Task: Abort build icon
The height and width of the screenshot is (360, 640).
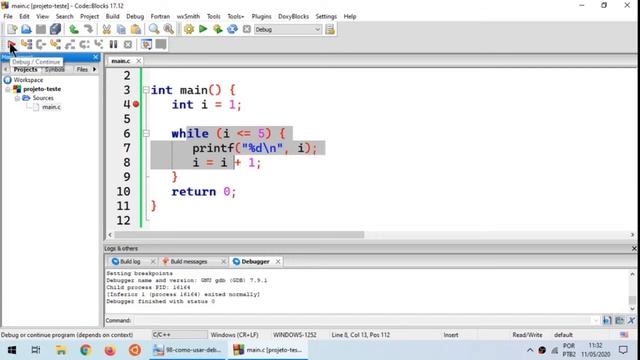Action: (247, 29)
